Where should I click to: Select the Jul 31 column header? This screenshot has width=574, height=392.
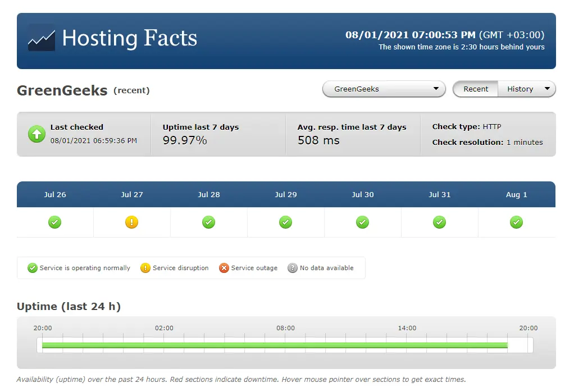[x=440, y=195]
